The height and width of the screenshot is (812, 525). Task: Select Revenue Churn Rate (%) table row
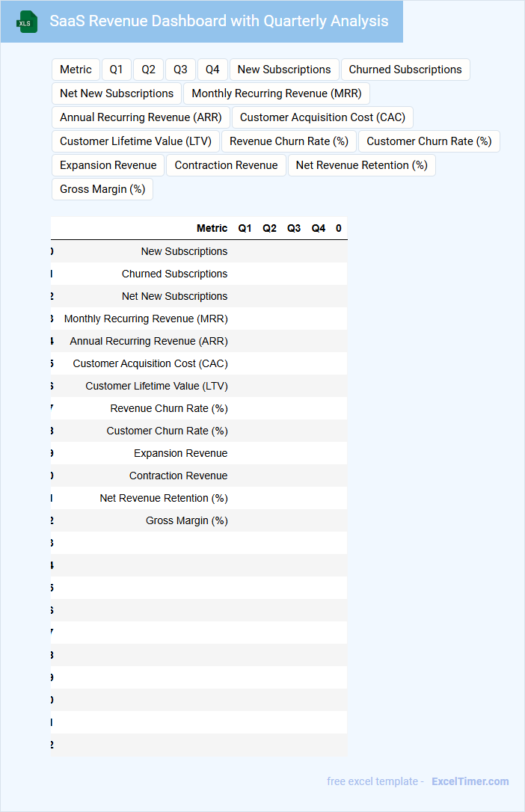point(199,408)
